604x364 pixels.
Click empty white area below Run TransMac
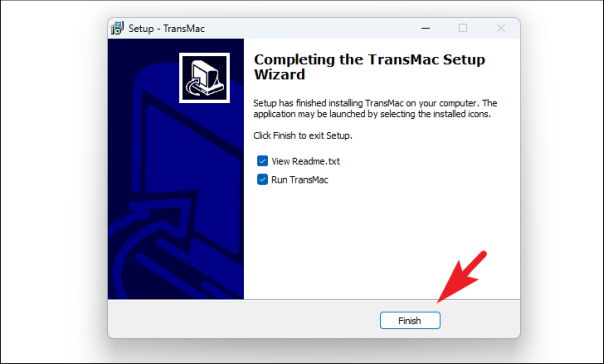(381, 239)
